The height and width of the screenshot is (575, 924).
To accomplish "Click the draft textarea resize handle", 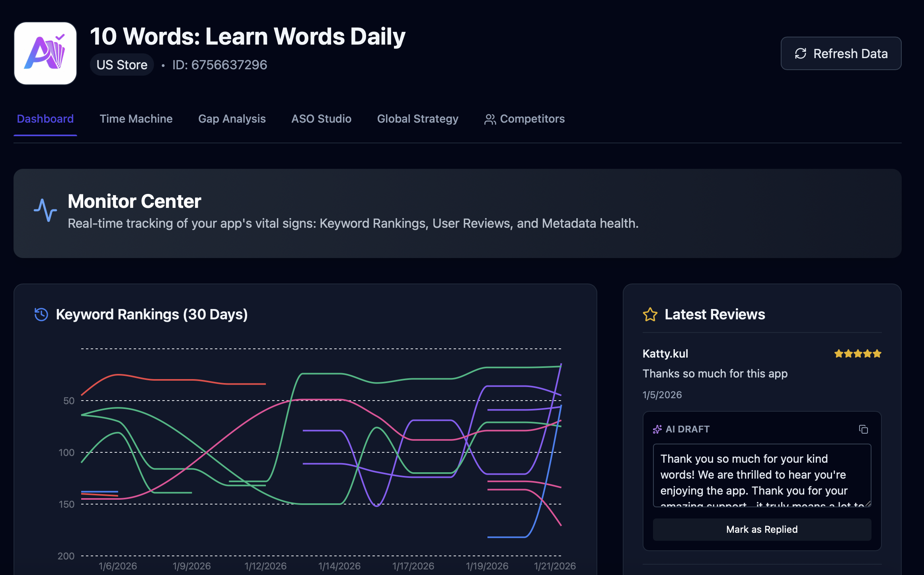I will [x=868, y=504].
